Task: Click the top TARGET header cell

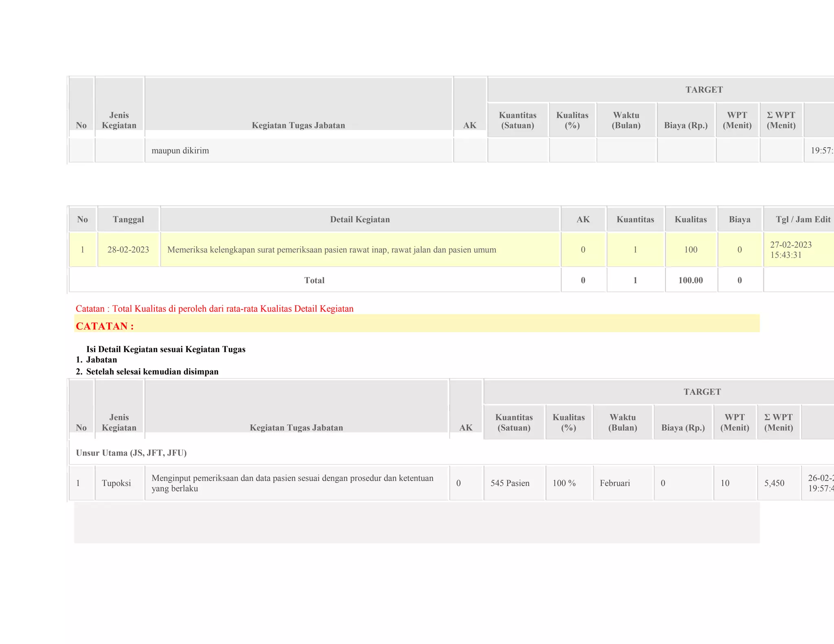Action: (x=704, y=90)
